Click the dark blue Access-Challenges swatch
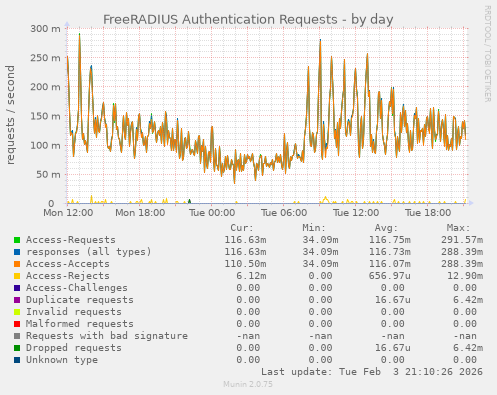The width and height of the screenshot is (497, 395). pos(17,288)
